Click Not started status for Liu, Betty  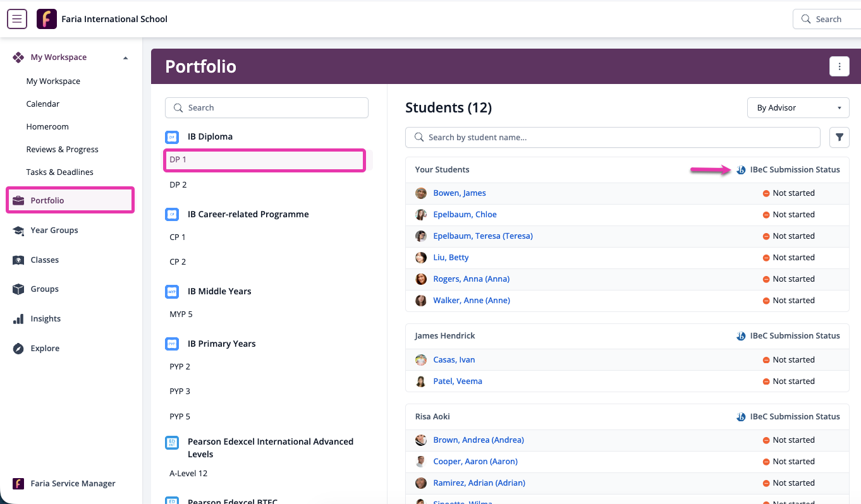793,258
